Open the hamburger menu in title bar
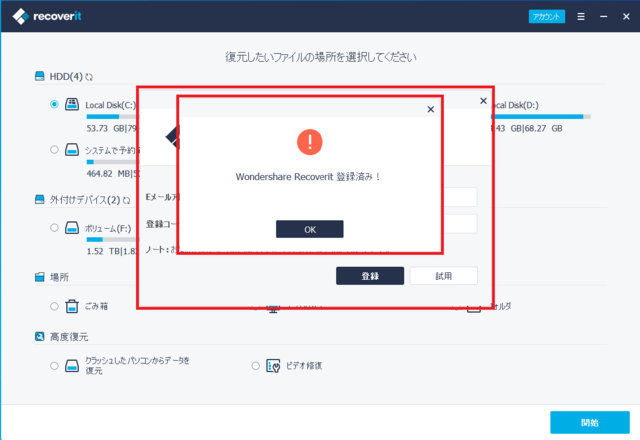The height and width of the screenshot is (440, 640). 581,16
